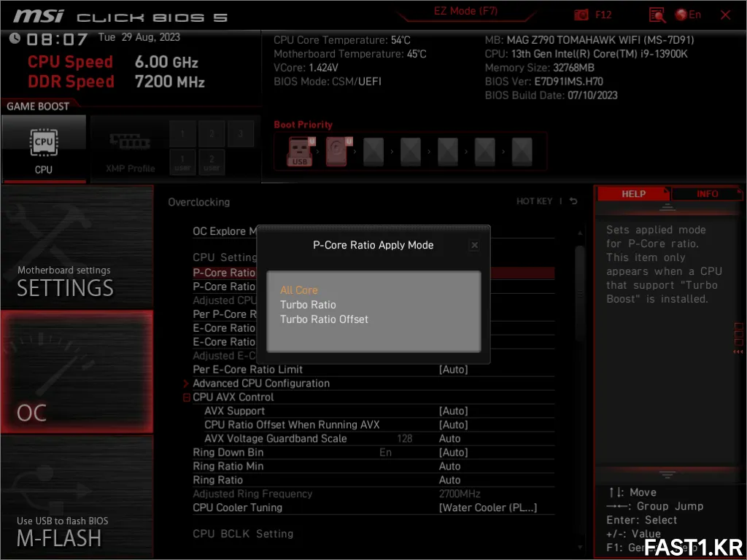Select the All Core option

pyautogui.click(x=298, y=290)
